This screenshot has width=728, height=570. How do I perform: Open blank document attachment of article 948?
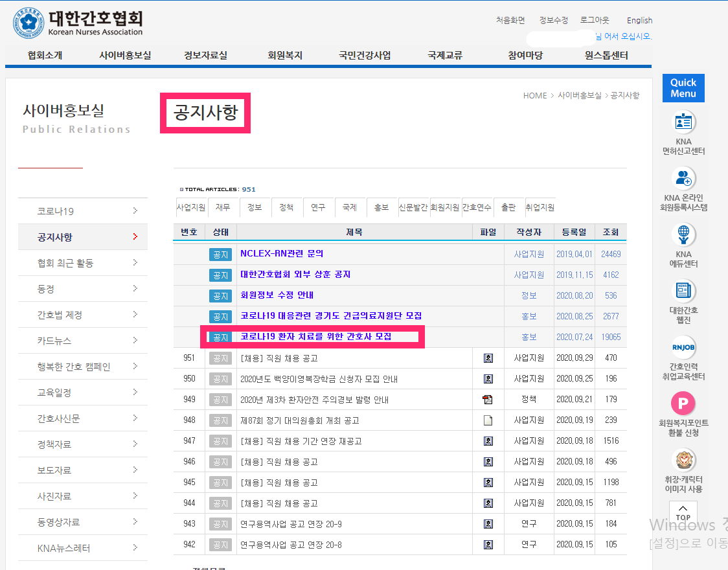coord(488,420)
